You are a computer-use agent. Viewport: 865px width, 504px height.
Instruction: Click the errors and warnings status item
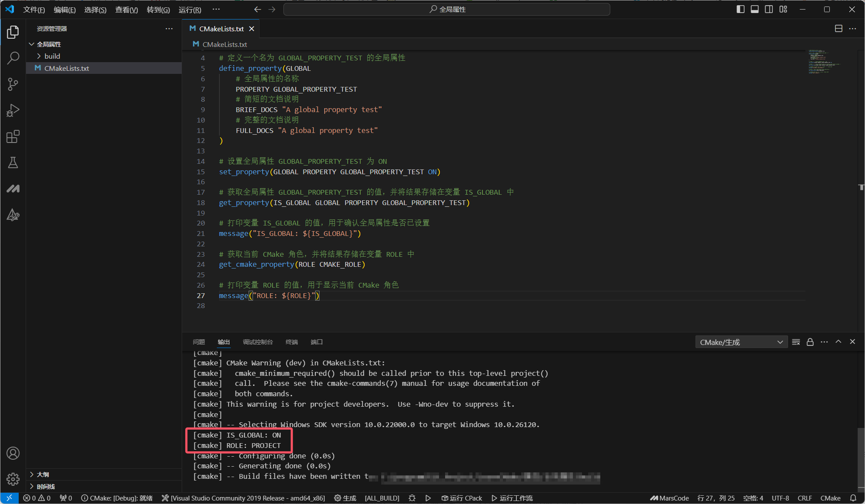coord(37,498)
